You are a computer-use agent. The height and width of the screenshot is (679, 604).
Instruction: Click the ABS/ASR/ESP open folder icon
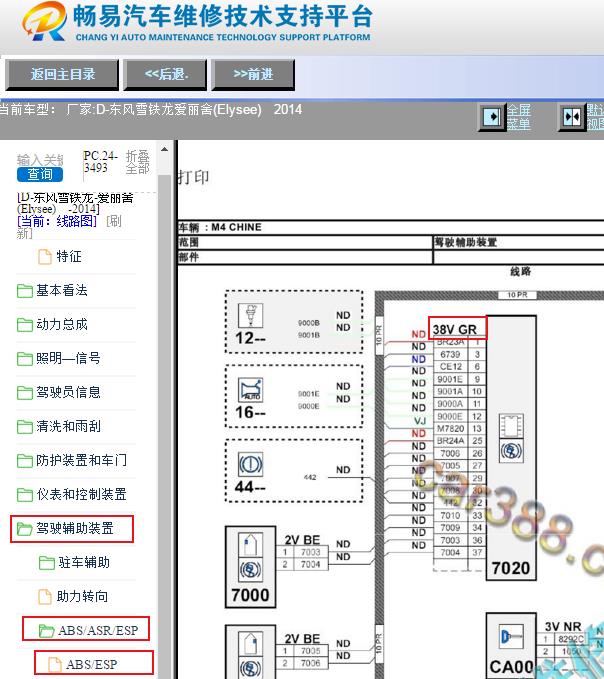pyautogui.click(x=47, y=631)
